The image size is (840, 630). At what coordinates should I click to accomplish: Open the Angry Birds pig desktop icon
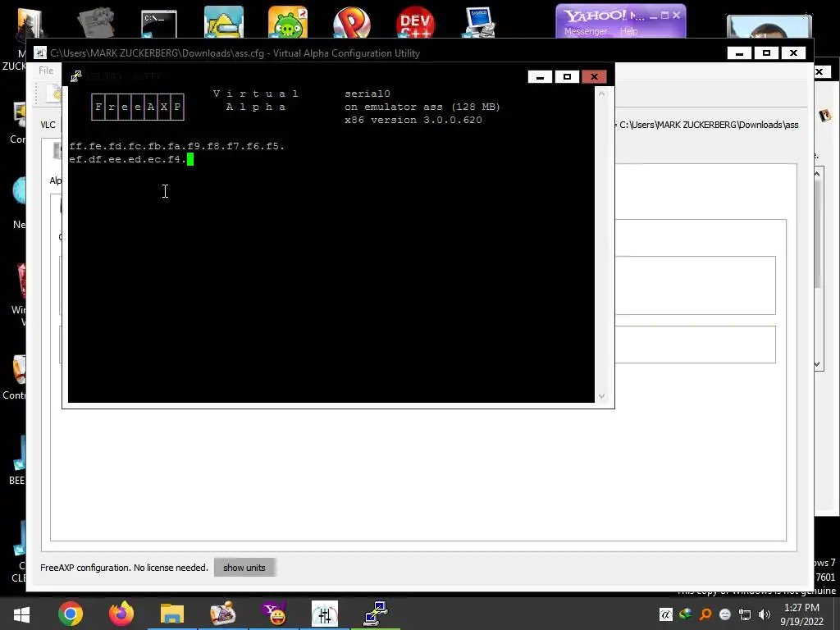coord(288,22)
